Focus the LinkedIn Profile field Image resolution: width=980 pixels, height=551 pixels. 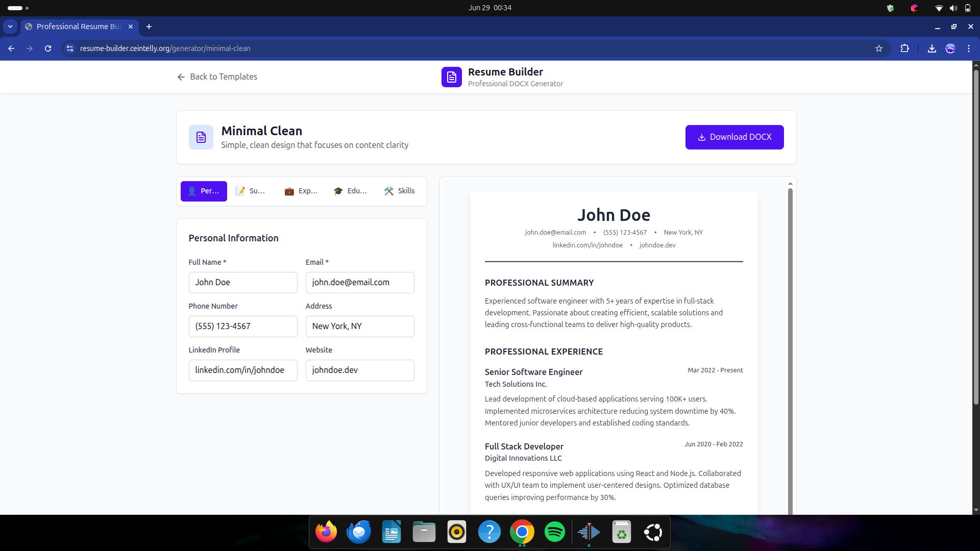[x=242, y=370]
